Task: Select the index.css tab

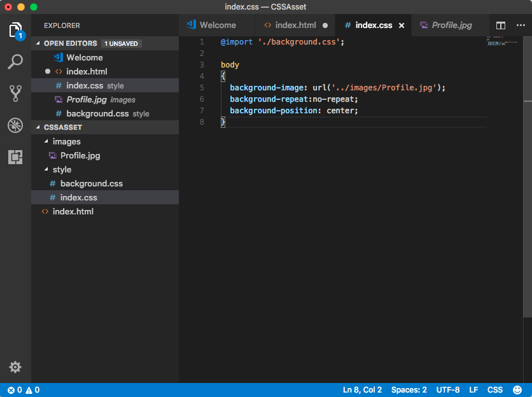Action: point(373,25)
